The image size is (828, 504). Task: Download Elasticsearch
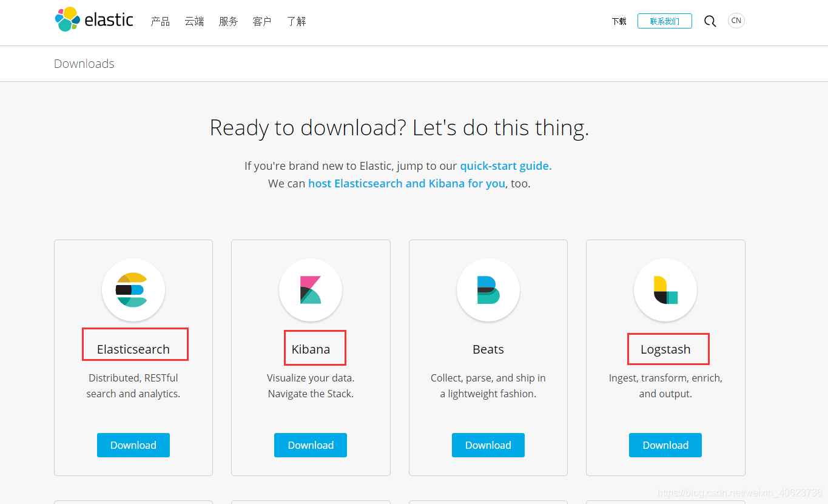click(133, 445)
